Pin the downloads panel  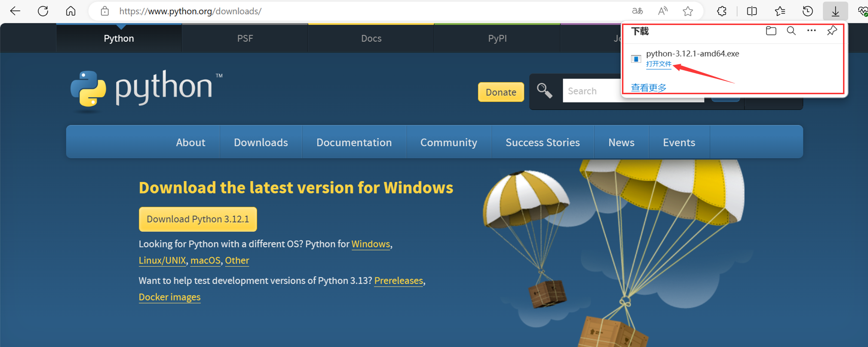click(832, 31)
